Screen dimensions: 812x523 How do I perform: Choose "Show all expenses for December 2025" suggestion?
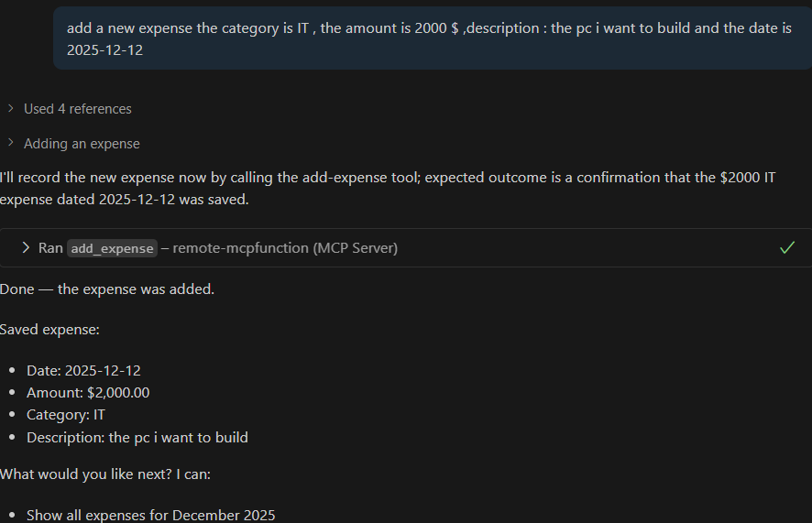151,515
